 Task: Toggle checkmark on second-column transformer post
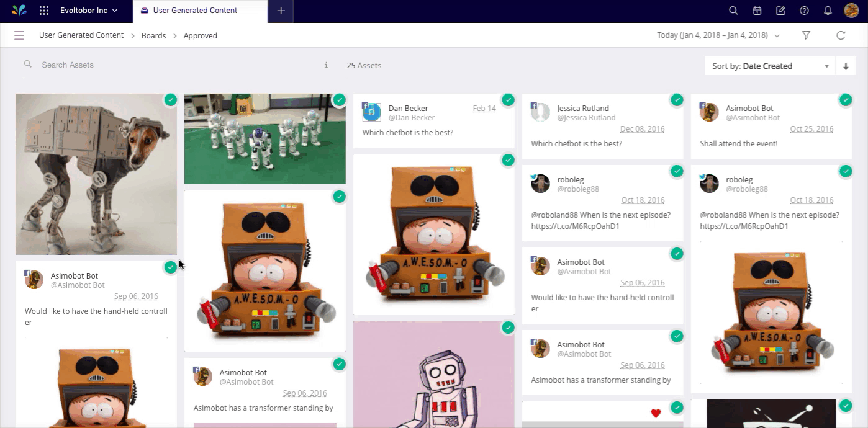pyautogui.click(x=339, y=364)
